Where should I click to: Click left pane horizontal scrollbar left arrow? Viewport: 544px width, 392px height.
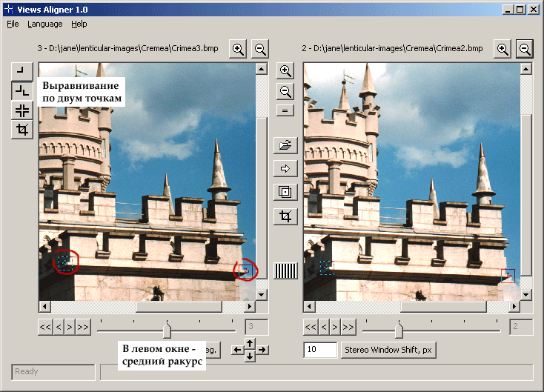44,306
